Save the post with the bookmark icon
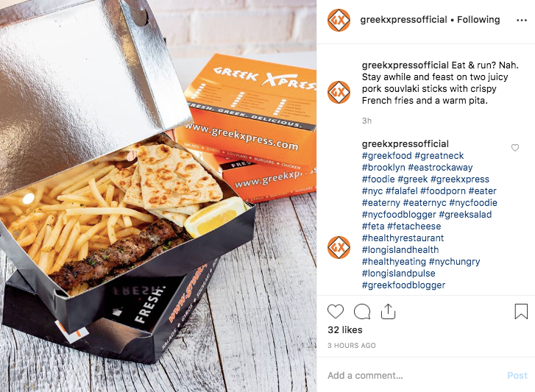The width and height of the screenshot is (535, 392). point(521,311)
